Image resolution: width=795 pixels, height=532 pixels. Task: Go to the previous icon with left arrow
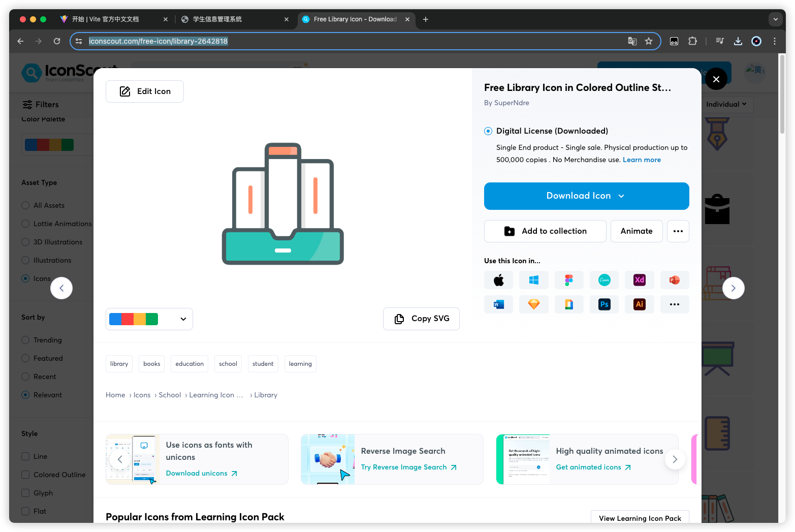coord(61,288)
